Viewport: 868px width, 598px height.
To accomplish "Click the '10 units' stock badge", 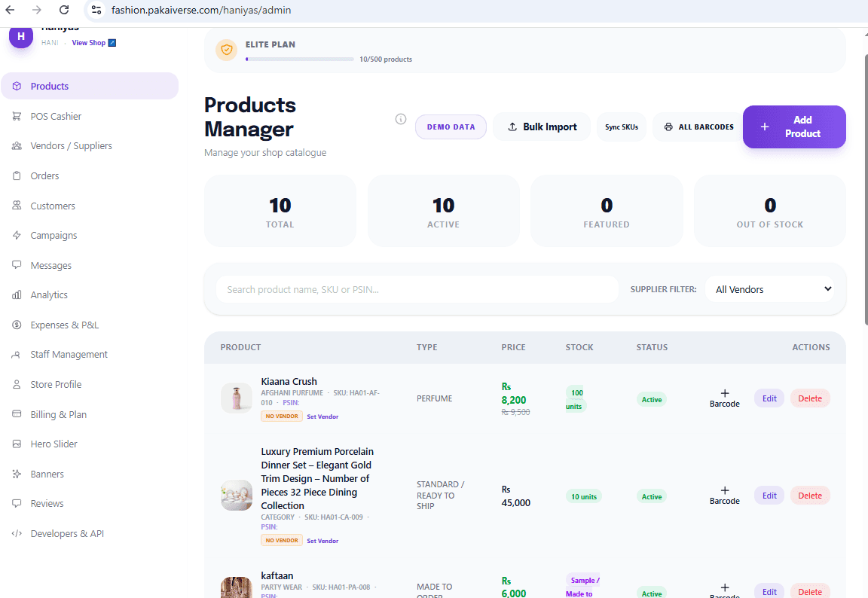I will (x=583, y=496).
